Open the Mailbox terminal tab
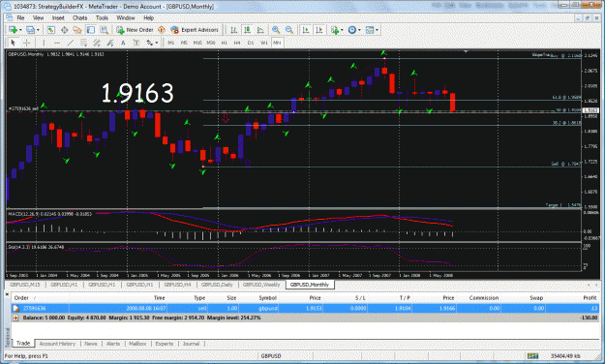The image size is (605, 364). 137,344
